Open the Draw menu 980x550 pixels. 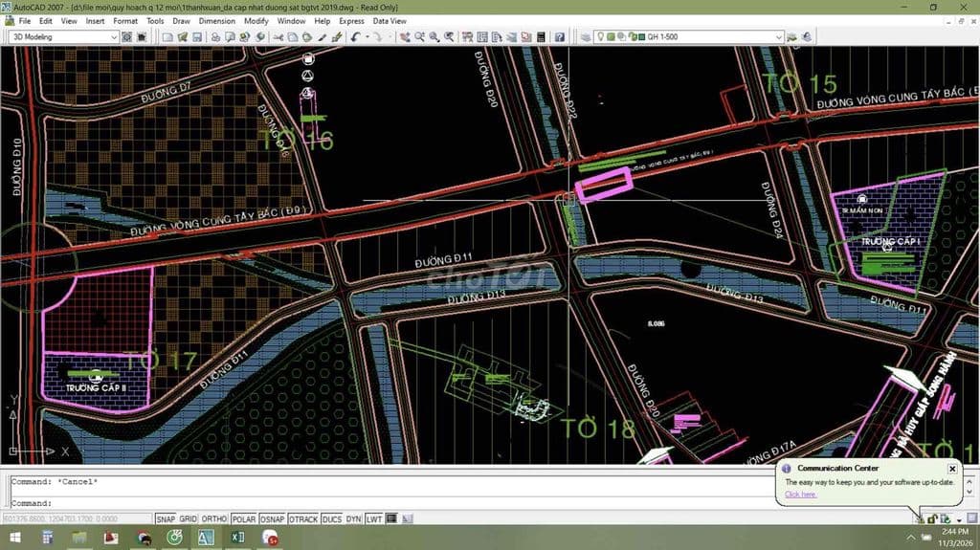[x=181, y=21]
